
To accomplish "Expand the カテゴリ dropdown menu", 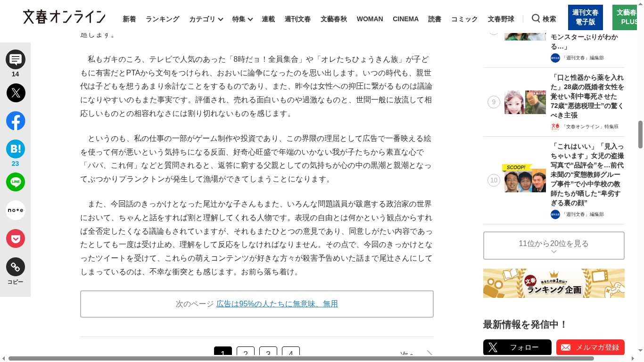I will pos(206,19).
